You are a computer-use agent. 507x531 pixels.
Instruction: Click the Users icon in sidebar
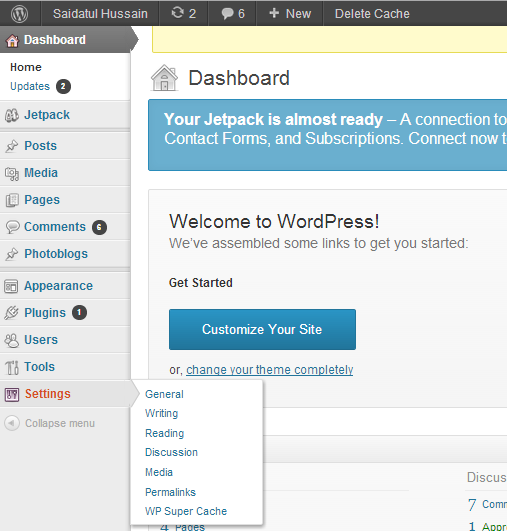tap(12, 340)
